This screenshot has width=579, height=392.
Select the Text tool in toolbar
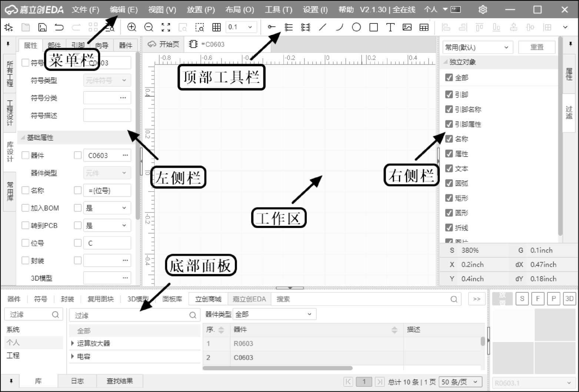point(390,27)
